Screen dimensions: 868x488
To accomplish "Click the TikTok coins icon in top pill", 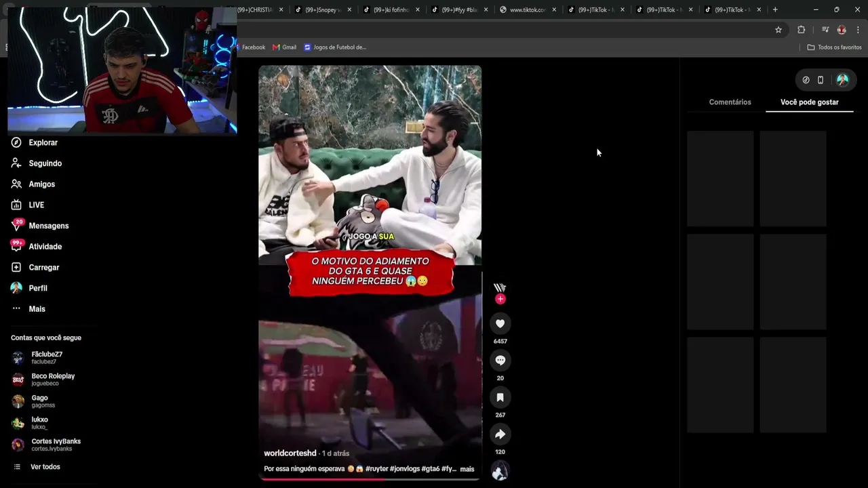I will tap(806, 80).
